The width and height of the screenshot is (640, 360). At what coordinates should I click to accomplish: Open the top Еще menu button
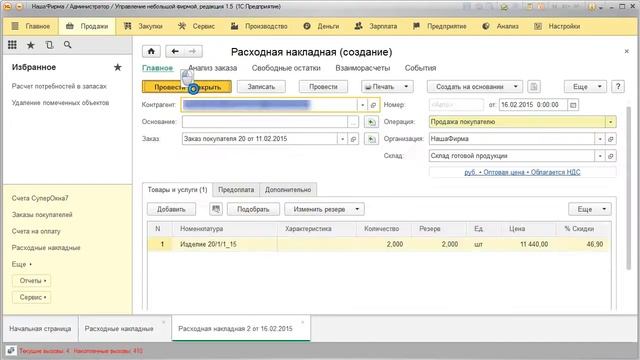585,87
